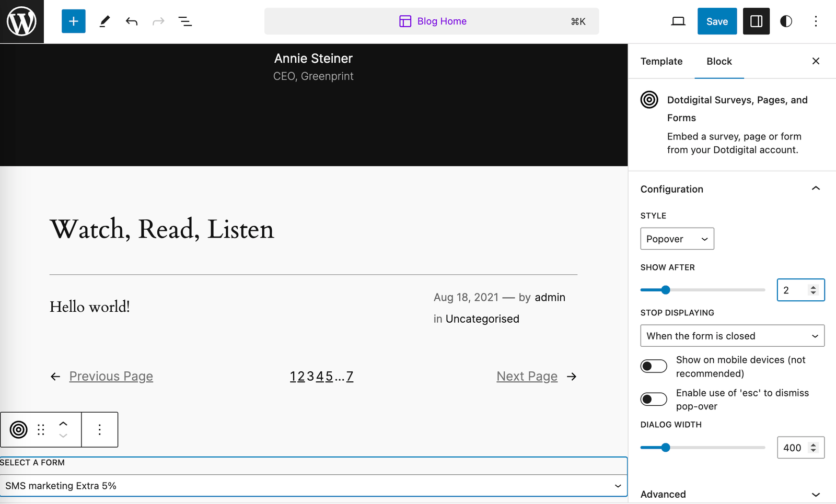
Task: Click the undo icon
Action: tap(131, 21)
